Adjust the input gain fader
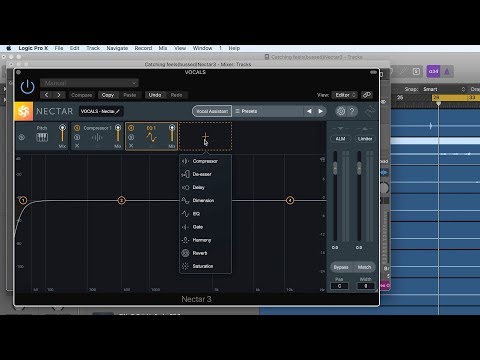This screenshot has height=360, width=480. (335, 168)
